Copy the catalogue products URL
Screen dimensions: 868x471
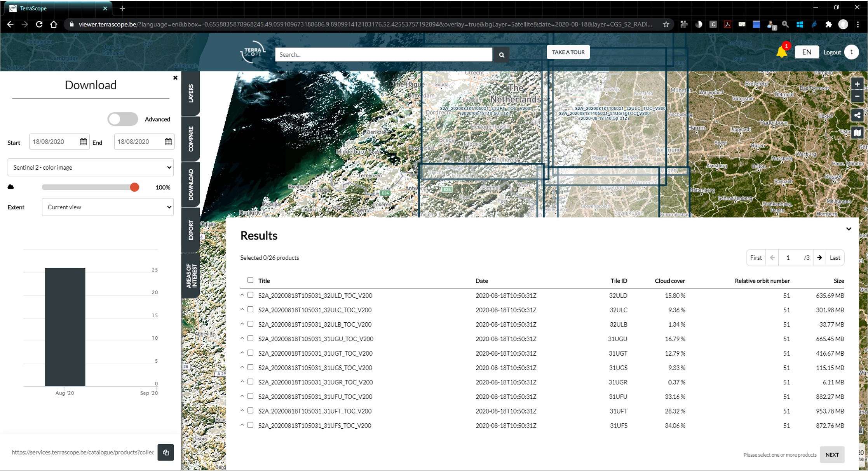(x=166, y=452)
